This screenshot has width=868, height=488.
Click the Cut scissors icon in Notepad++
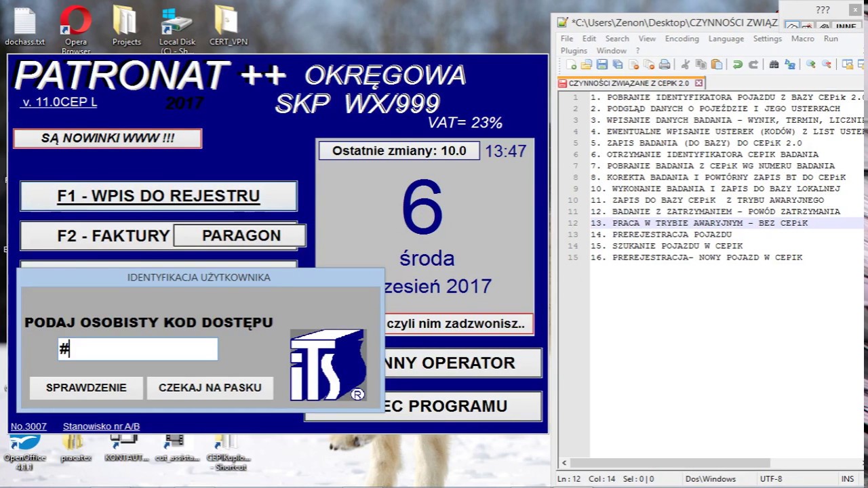685,64
